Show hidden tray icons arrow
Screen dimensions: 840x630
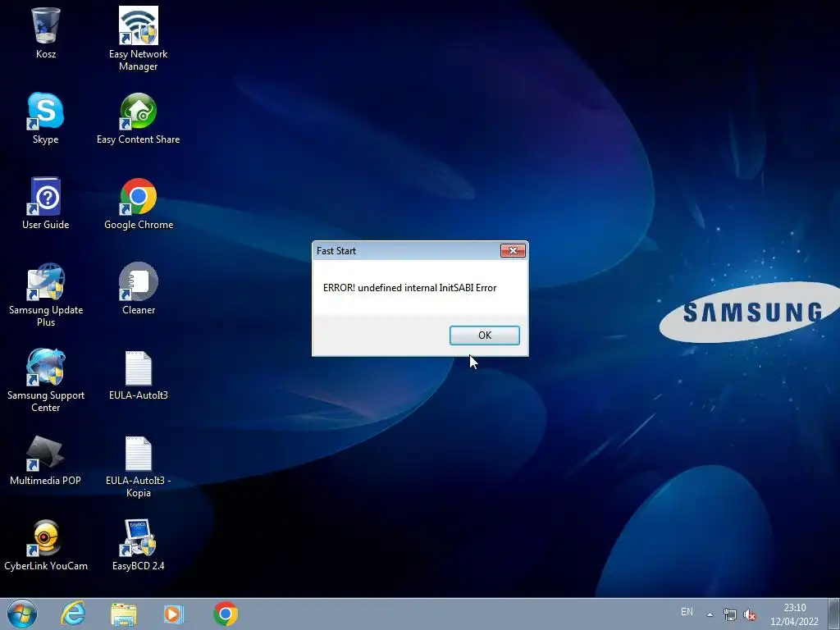[x=710, y=614]
